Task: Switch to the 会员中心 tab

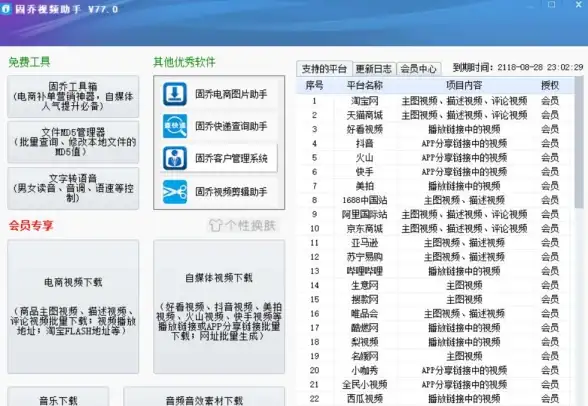Action: (418, 69)
